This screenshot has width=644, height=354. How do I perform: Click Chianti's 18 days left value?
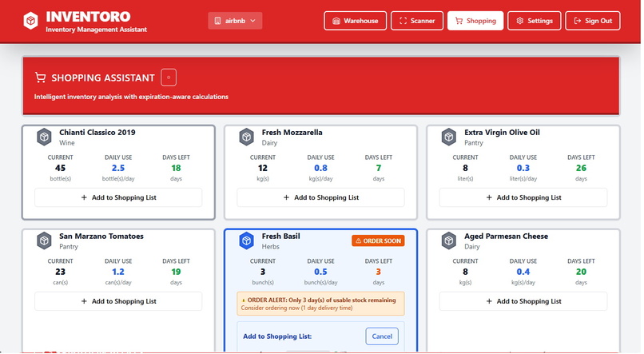(x=176, y=168)
